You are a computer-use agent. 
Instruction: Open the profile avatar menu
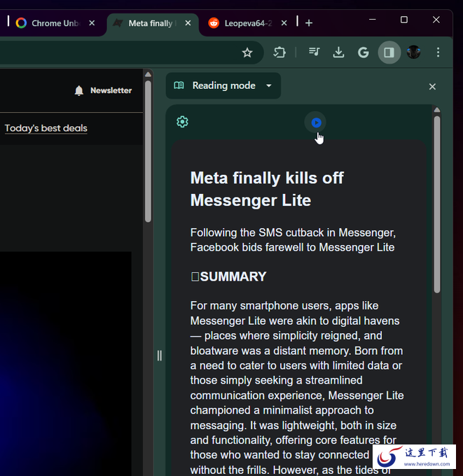(x=413, y=52)
